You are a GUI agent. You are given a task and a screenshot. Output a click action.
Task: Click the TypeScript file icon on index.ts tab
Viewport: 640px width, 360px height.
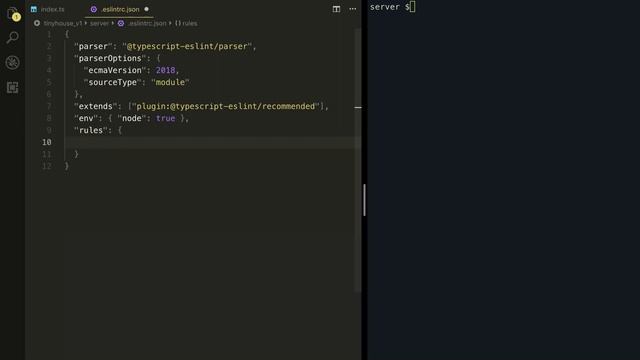(34, 9)
